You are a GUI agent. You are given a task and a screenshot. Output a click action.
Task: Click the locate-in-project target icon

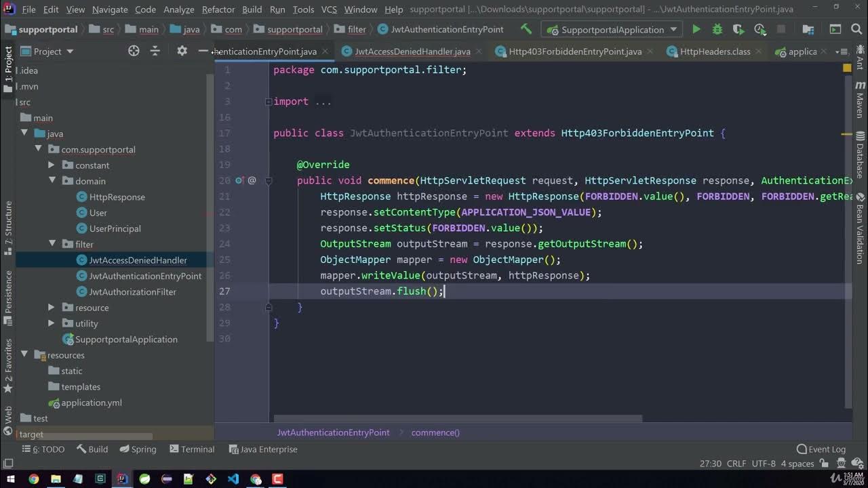134,51
